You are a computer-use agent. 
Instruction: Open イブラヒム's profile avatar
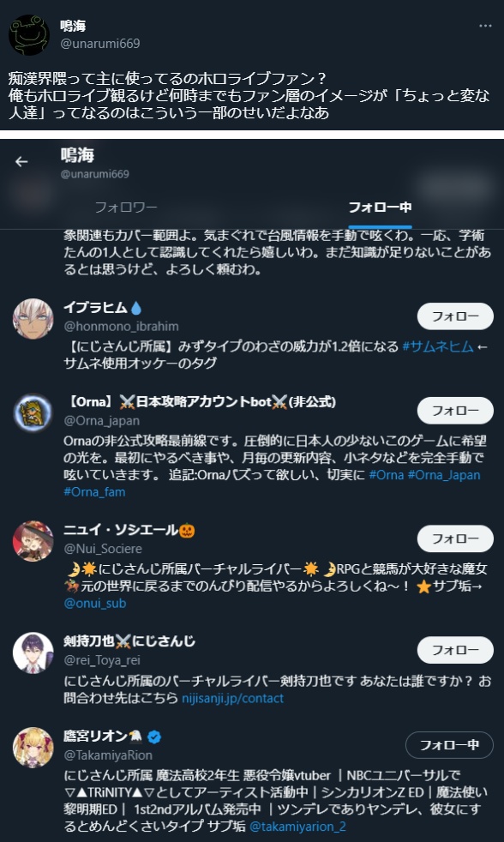point(33,319)
